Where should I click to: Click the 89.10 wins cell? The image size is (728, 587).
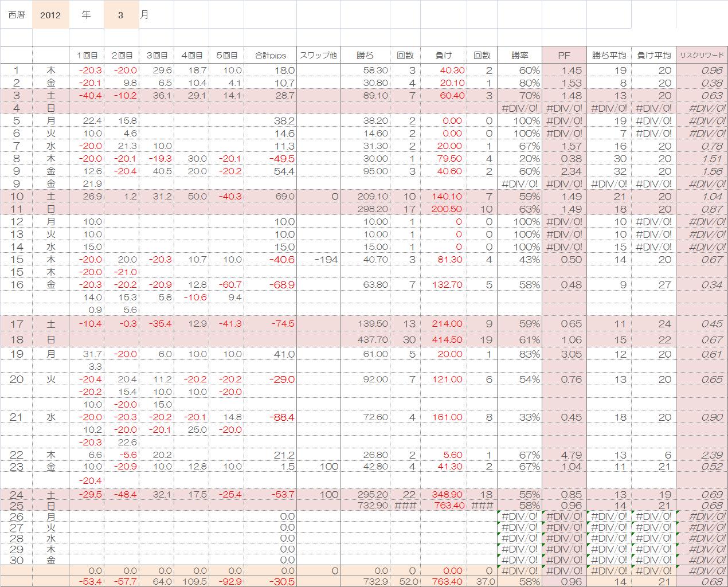point(365,95)
